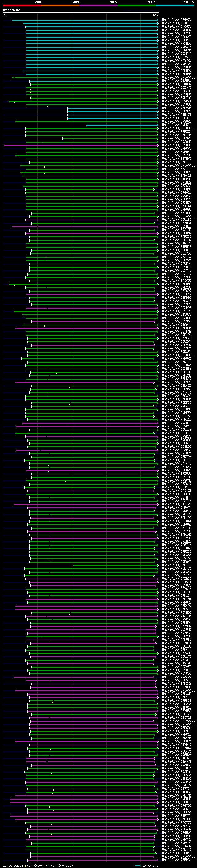Click the UniRef100_C0KKI1 label
The image size is (197, 868).
point(177,125)
